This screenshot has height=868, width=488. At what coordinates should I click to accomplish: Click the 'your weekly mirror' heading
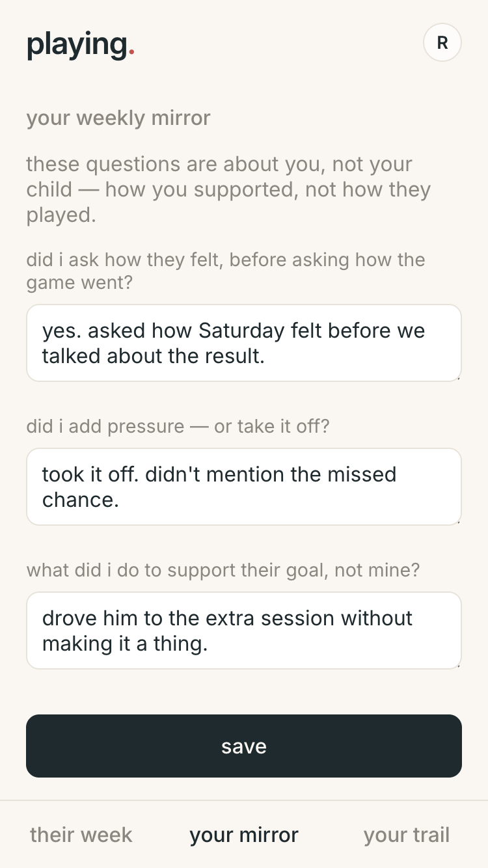click(118, 118)
